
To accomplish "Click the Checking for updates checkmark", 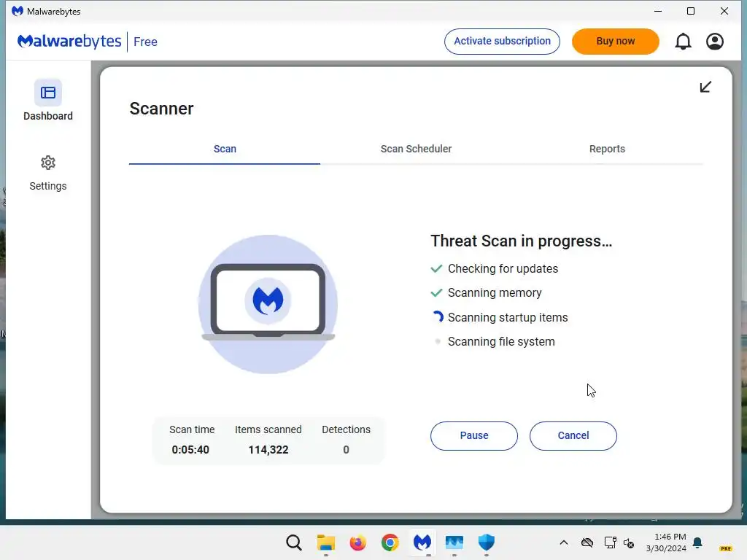I will [x=436, y=268].
